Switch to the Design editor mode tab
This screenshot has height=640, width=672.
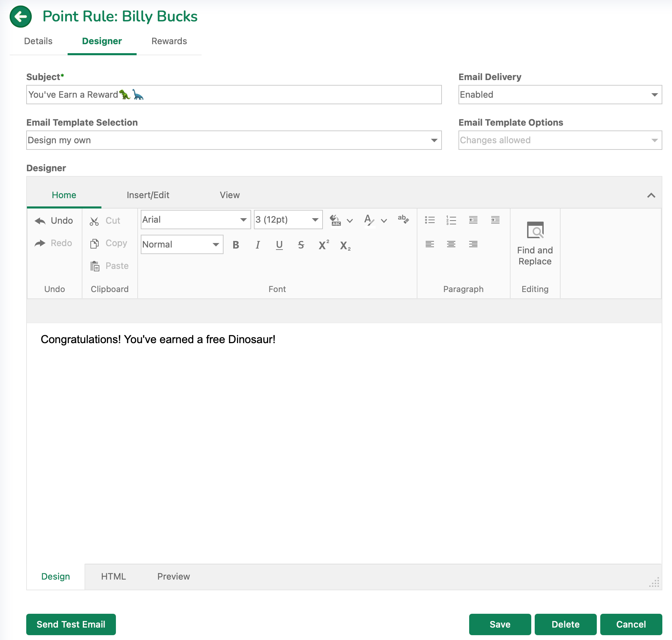(56, 576)
